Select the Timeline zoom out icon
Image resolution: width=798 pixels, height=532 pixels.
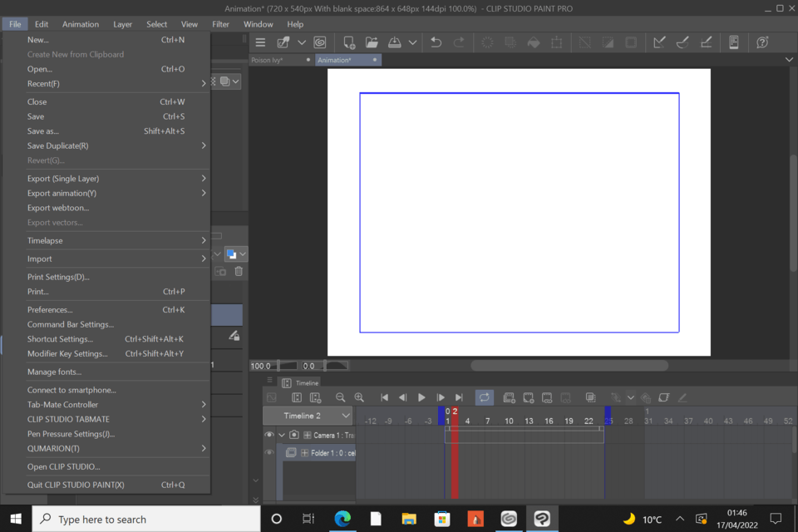click(x=340, y=397)
